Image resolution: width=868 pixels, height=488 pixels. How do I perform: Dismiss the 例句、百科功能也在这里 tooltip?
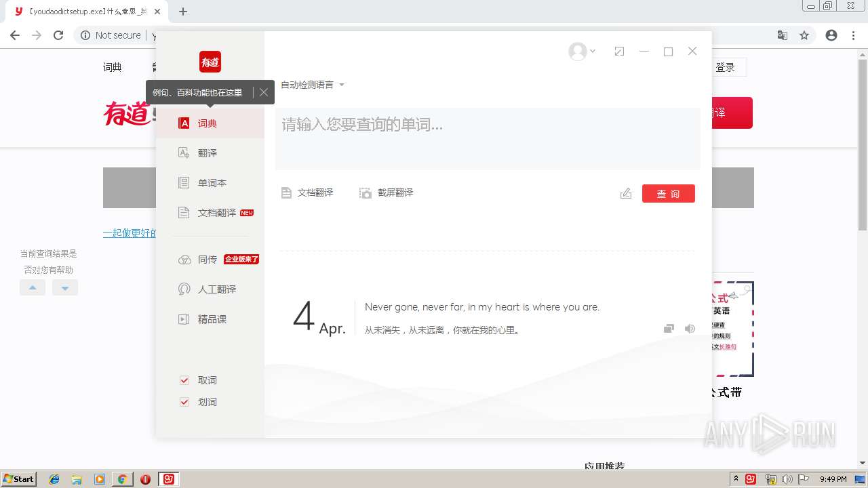pos(264,92)
